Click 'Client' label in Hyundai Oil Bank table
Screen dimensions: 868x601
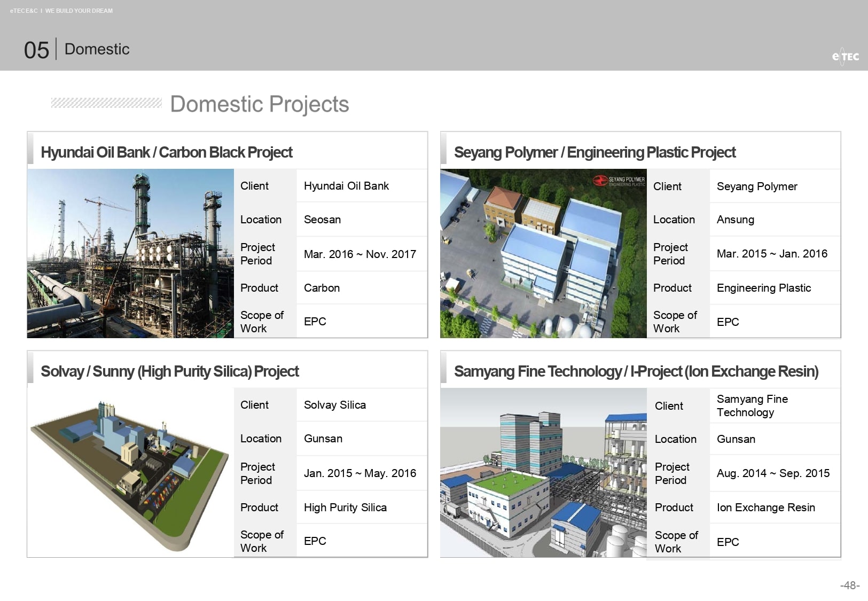click(x=254, y=186)
